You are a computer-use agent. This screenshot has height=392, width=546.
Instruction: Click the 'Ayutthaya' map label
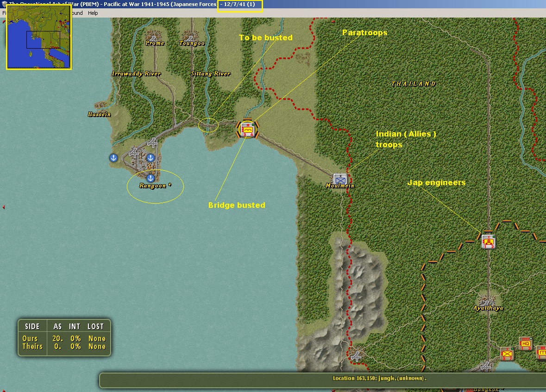coord(488,308)
